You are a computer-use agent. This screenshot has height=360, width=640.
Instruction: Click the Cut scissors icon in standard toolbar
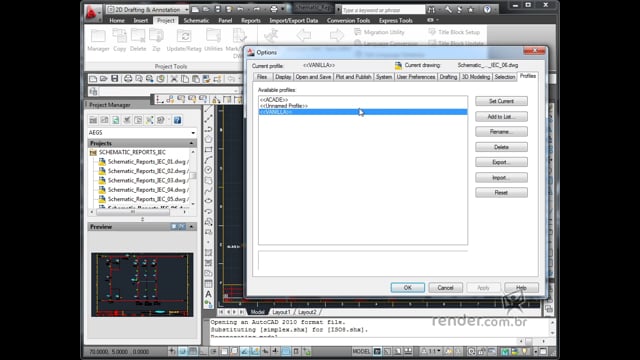(x=174, y=78)
